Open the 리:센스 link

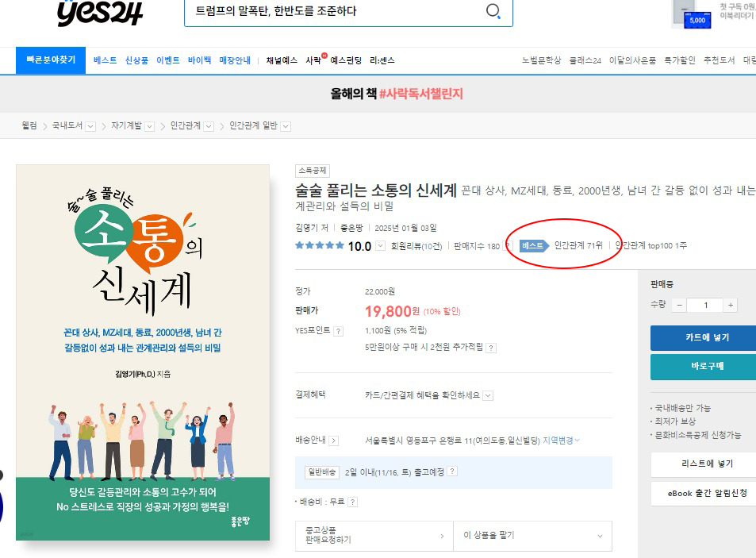coord(382,60)
